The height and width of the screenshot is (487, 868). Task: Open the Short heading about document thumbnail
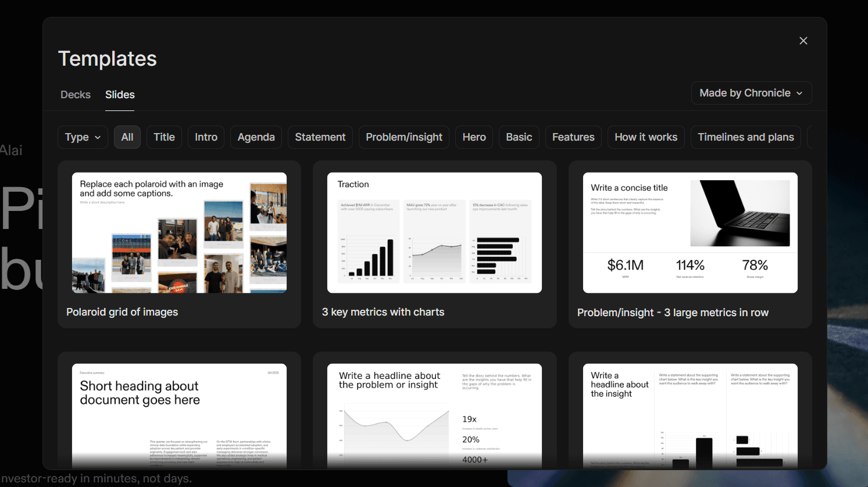179,416
